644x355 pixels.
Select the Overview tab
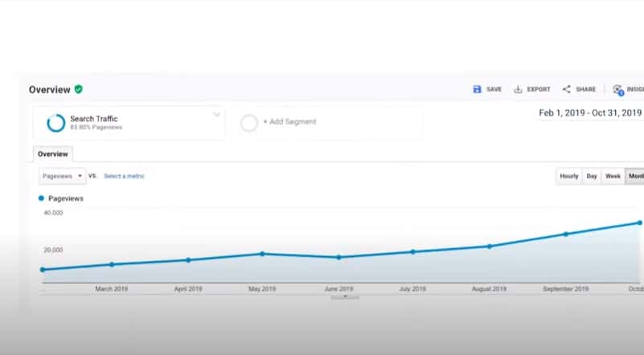[x=53, y=153]
